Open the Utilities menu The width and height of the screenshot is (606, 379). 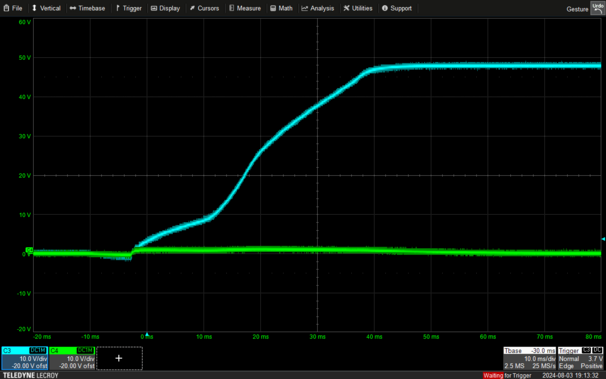358,8
